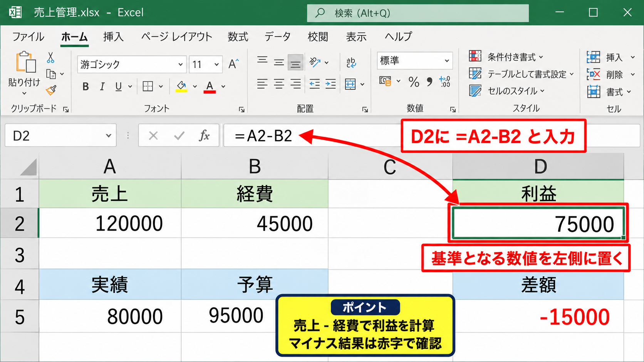Open the ファイル tab
644x362 pixels.
point(28,37)
